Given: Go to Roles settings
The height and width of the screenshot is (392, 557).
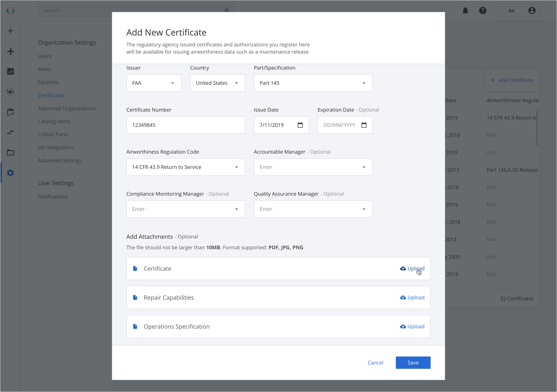Looking at the screenshot, I should pyautogui.click(x=44, y=69).
